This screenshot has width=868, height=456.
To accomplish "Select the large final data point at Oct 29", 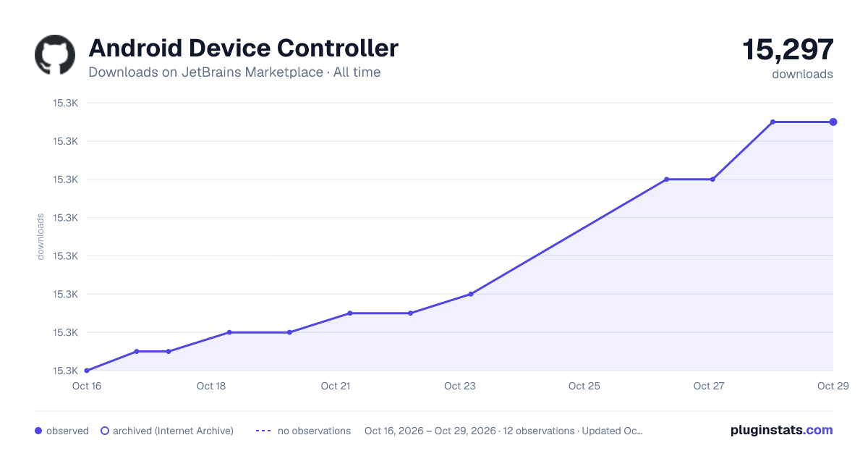I will tap(833, 122).
